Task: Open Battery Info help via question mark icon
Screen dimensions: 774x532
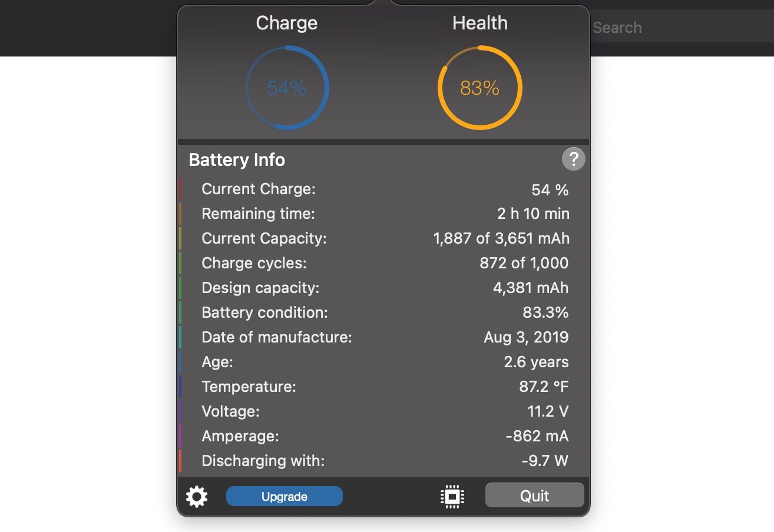Action: coord(573,159)
